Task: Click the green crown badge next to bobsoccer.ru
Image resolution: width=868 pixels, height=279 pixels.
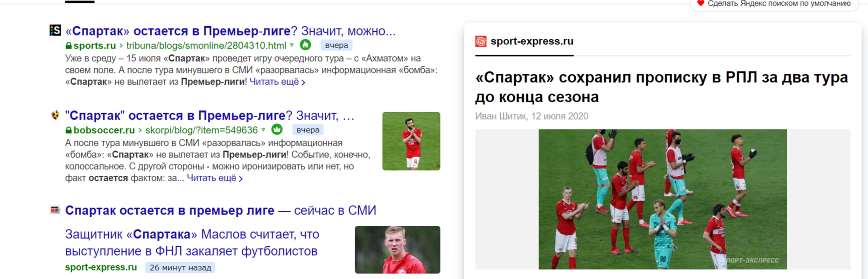Action: [x=277, y=129]
